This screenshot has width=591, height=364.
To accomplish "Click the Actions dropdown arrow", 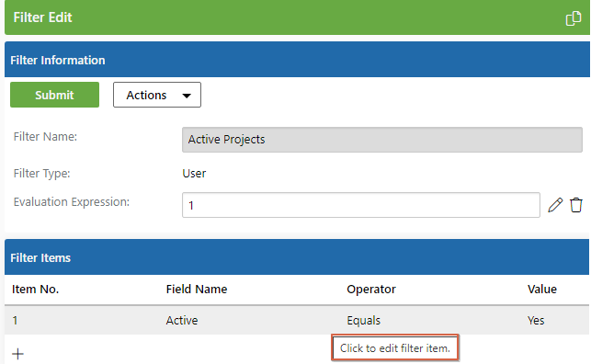I will point(187,96).
